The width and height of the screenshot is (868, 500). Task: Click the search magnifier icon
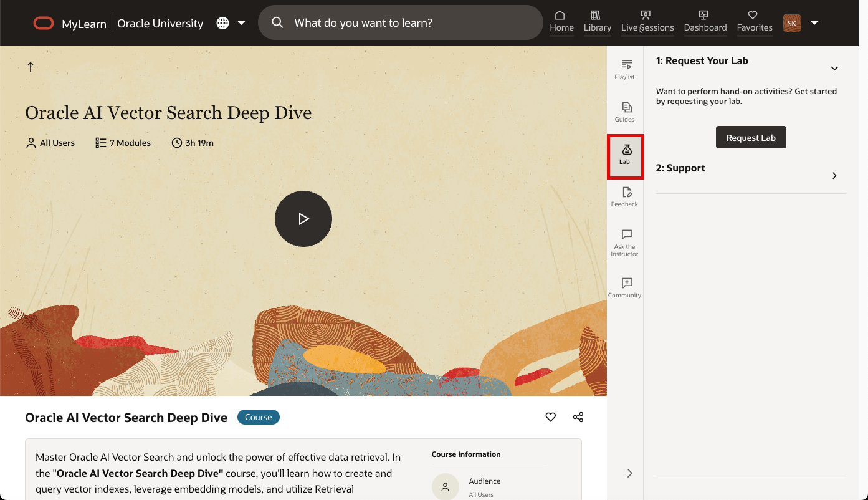tap(278, 23)
